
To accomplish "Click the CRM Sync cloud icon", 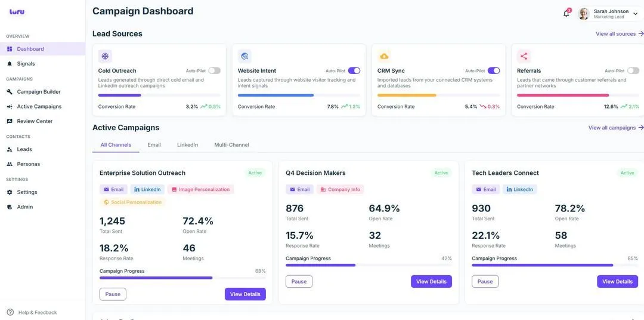I will pos(384,56).
